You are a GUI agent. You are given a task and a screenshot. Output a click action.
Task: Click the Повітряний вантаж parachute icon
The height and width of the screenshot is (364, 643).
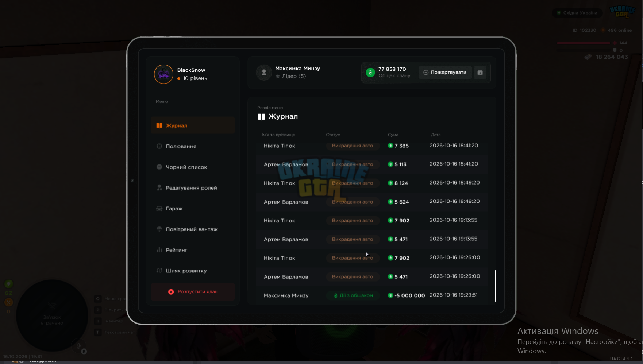(159, 229)
